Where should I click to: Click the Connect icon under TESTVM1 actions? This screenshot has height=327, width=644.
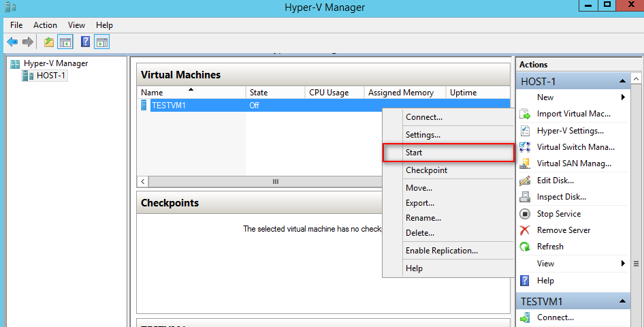click(x=525, y=317)
